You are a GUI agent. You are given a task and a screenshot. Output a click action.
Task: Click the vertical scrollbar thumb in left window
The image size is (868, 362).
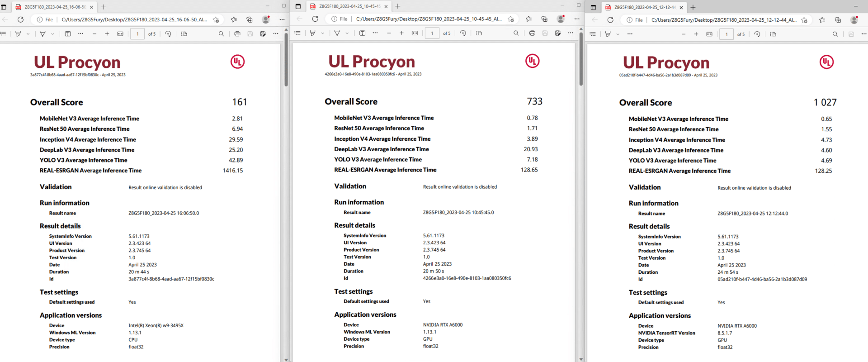tap(286, 59)
